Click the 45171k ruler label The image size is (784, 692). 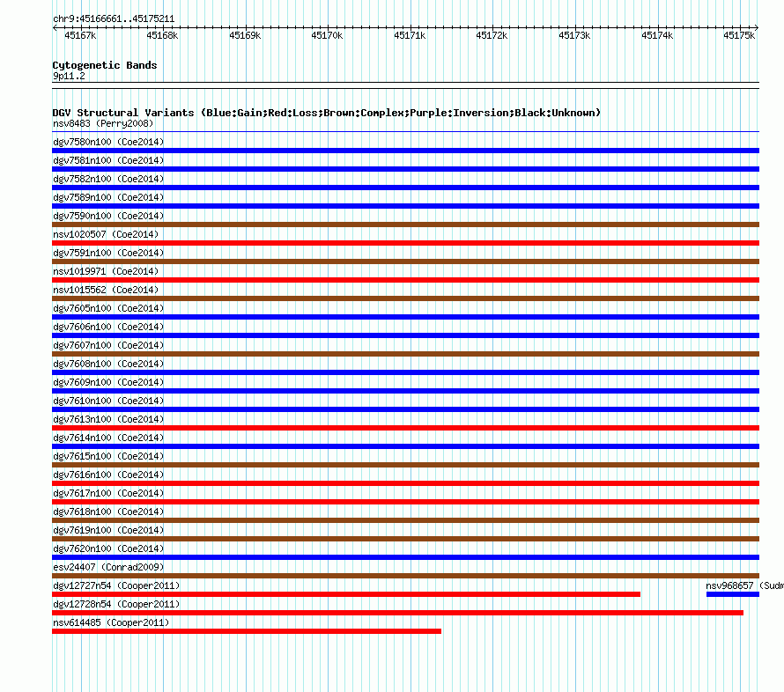click(x=410, y=35)
